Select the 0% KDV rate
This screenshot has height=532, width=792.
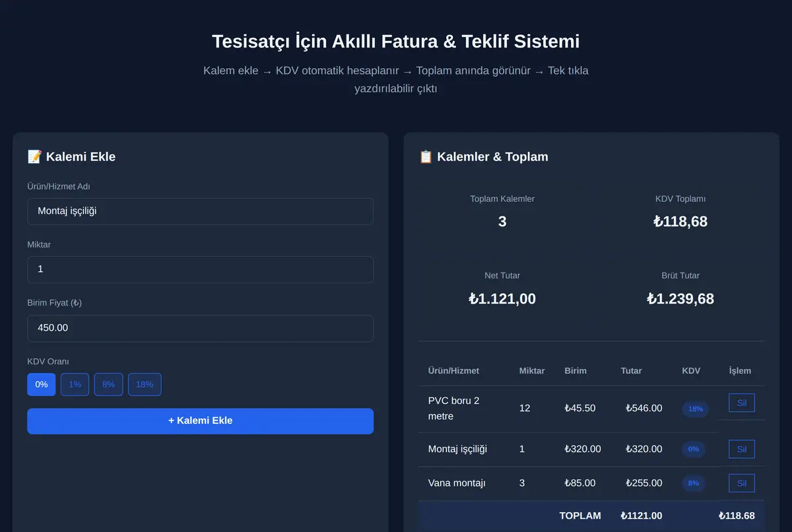pyautogui.click(x=41, y=384)
